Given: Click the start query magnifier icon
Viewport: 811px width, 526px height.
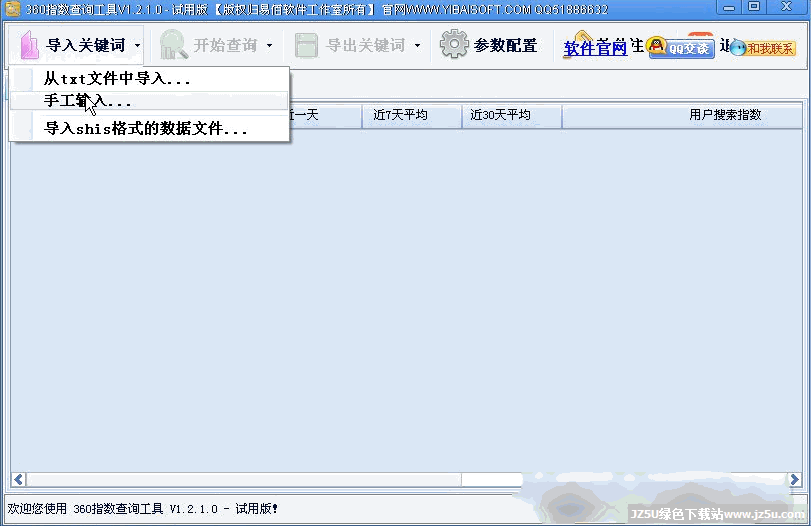Looking at the screenshot, I should pos(173,44).
